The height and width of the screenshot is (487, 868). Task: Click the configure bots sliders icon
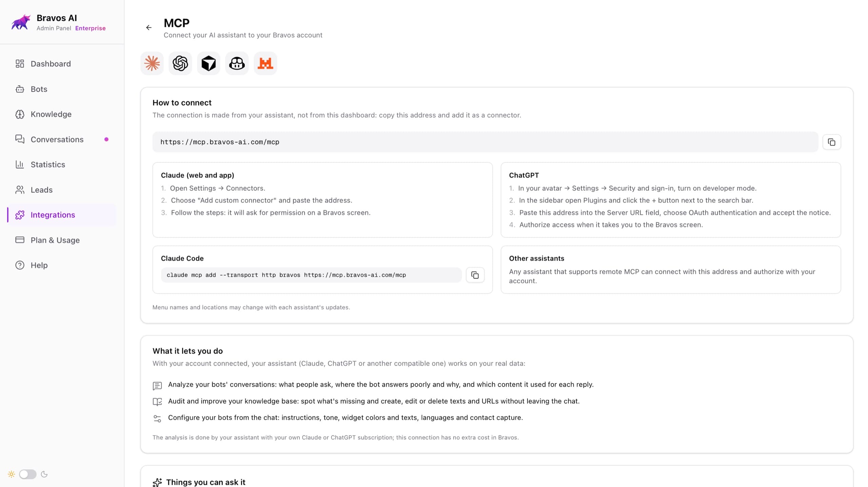157,418
